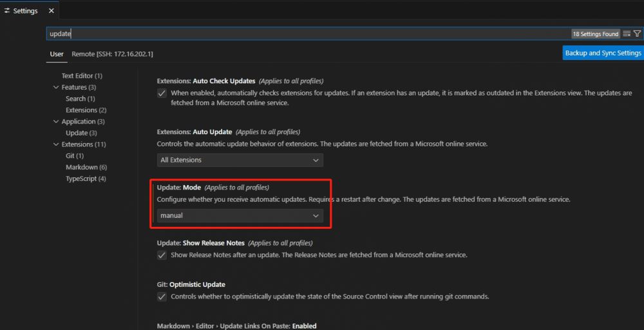Uncheck the Git Optimistic Update checkbox
Viewport: 644px width, 330px height.
pos(162,296)
